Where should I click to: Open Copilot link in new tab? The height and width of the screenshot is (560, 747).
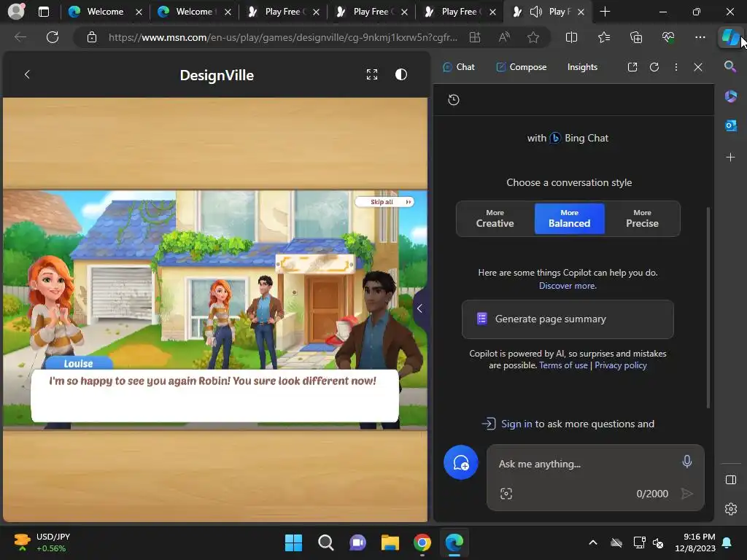(x=632, y=67)
